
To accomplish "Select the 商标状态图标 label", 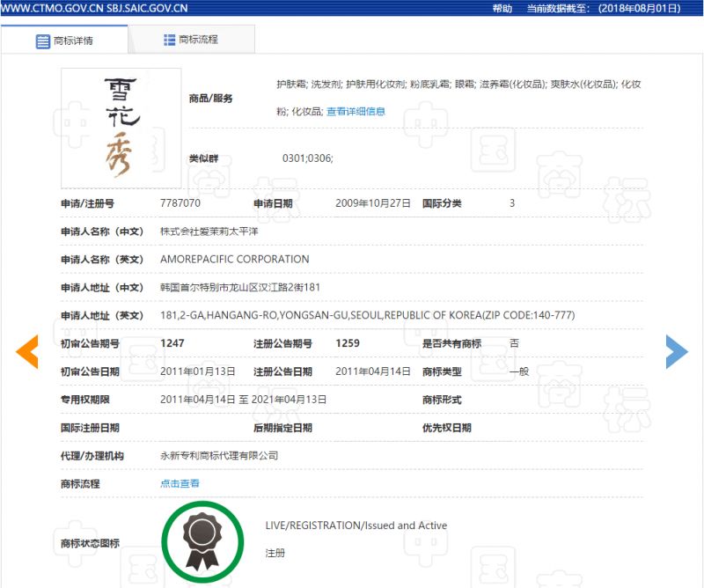I will coord(90,543).
